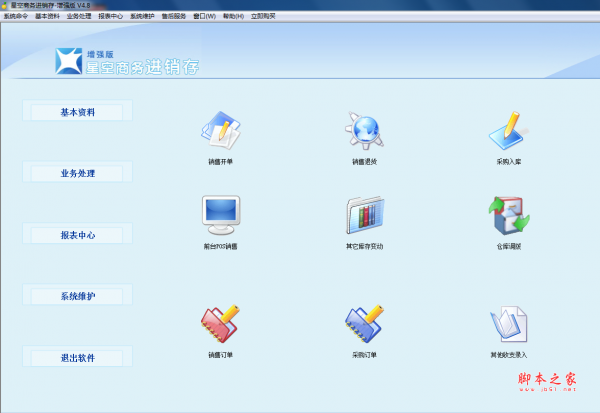Open the 售后服务 menu in menu bar

tap(174, 17)
